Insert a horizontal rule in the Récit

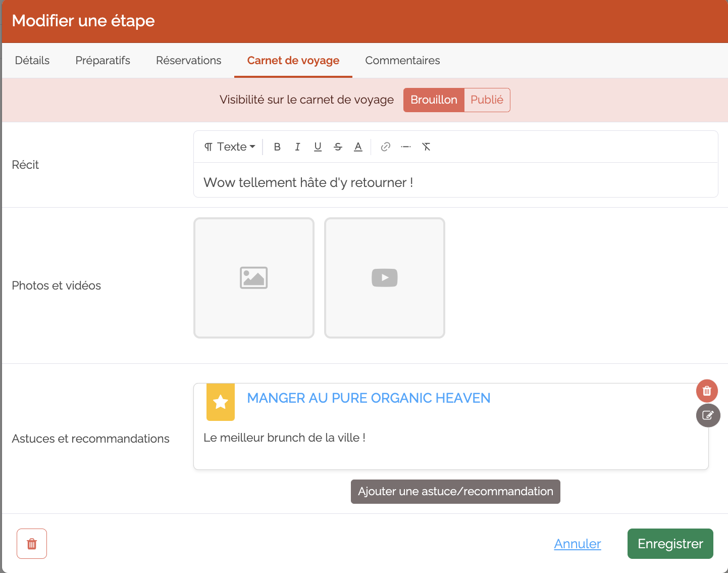tap(406, 147)
